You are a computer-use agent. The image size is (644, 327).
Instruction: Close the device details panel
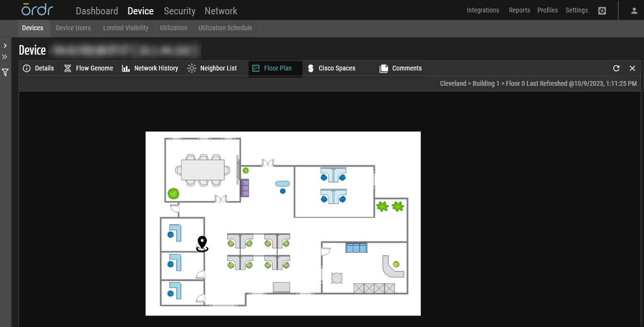(632, 69)
